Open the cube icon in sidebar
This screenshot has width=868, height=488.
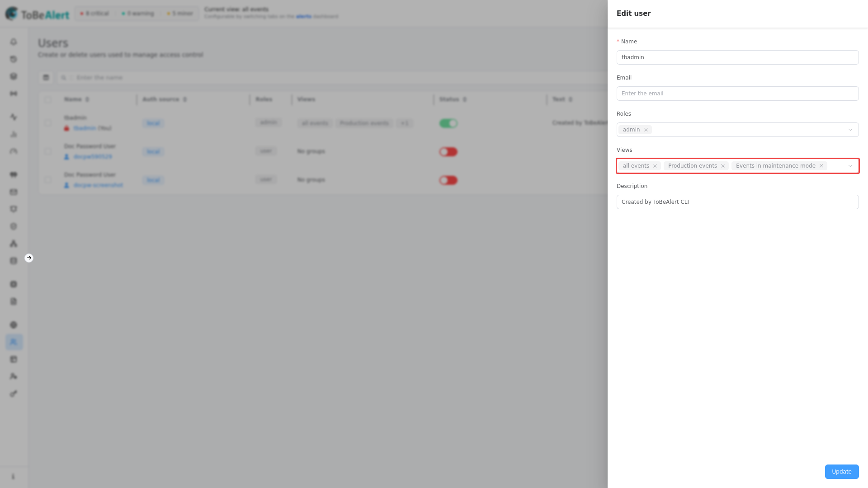click(x=14, y=76)
